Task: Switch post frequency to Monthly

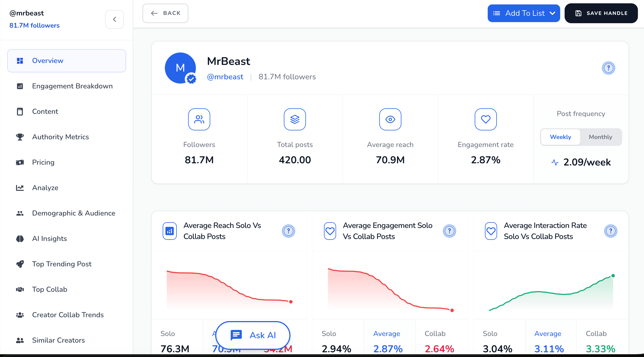Action: (x=600, y=137)
